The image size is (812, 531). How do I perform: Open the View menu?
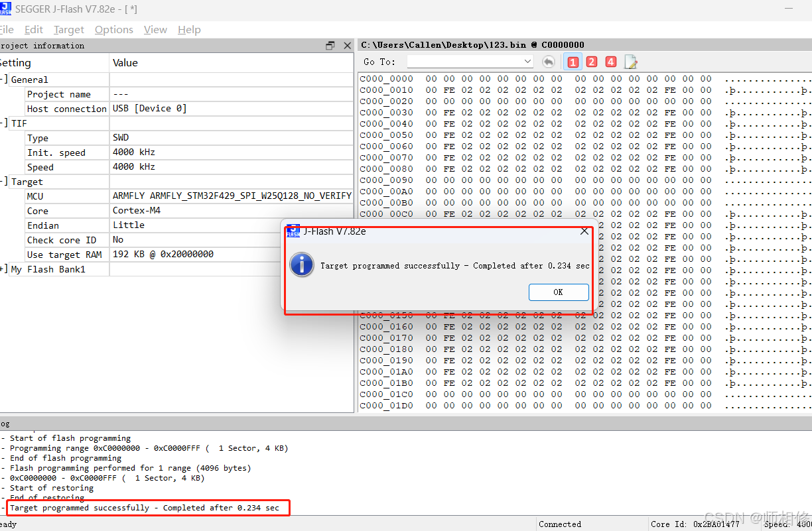point(155,30)
